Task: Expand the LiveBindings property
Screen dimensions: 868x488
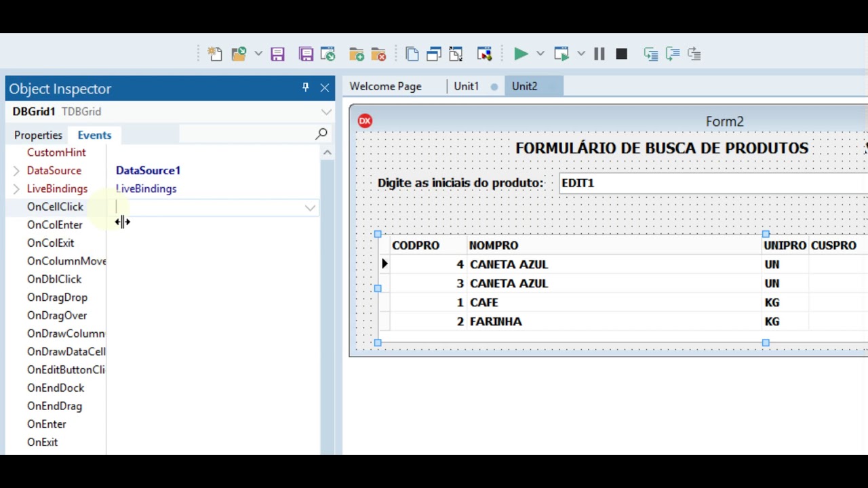Action: pos(16,189)
